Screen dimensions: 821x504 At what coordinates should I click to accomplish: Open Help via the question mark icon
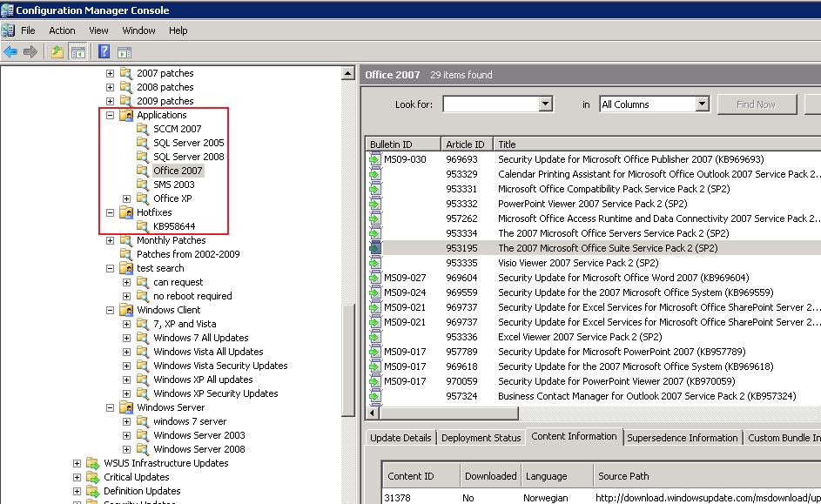click(104, 51)
